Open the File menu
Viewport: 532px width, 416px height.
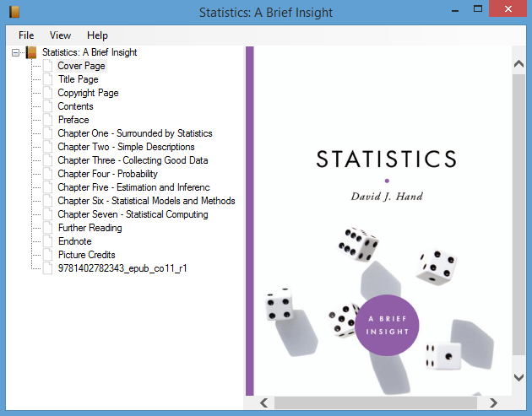click(x=26, y=35)
